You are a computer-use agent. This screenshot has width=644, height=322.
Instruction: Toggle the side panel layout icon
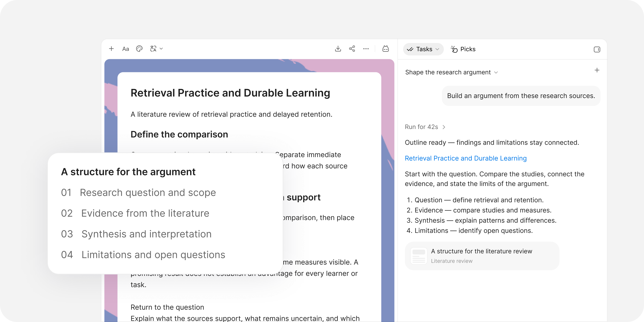(x=597, y=49)
